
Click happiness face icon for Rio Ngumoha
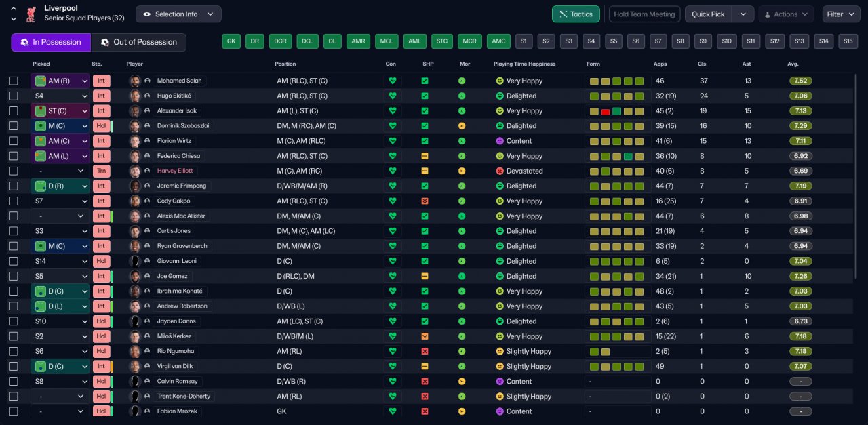click(500, 351)
